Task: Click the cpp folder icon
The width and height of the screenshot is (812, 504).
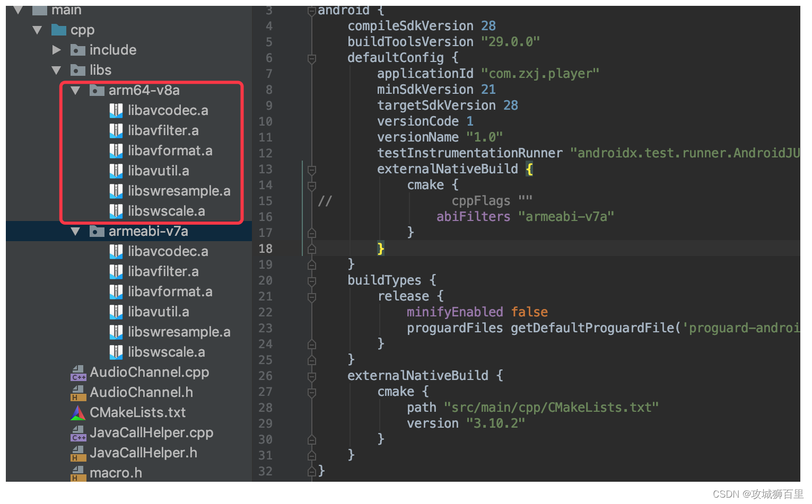Action: click(x=59, y=30)
